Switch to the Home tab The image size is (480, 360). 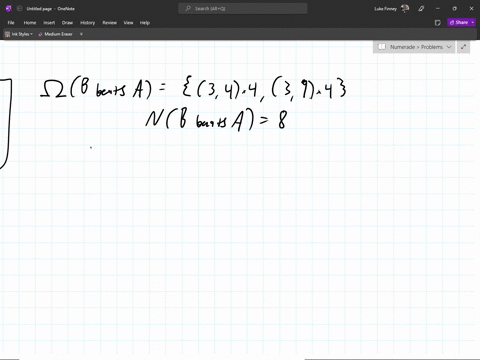[30, 23]
